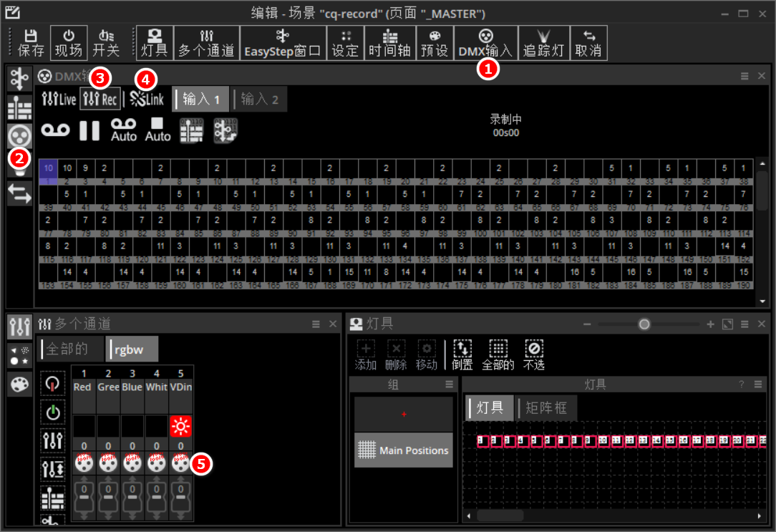The image size is (776, 532).
Task: Click the 取消 cancel button
Action: (588, 43)
